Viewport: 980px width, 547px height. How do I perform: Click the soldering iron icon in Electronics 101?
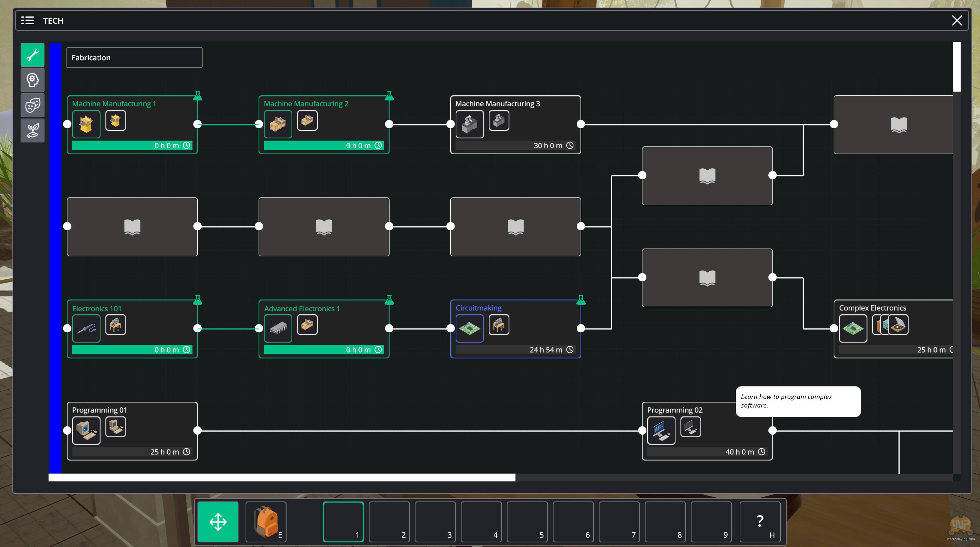coord(86,328)
